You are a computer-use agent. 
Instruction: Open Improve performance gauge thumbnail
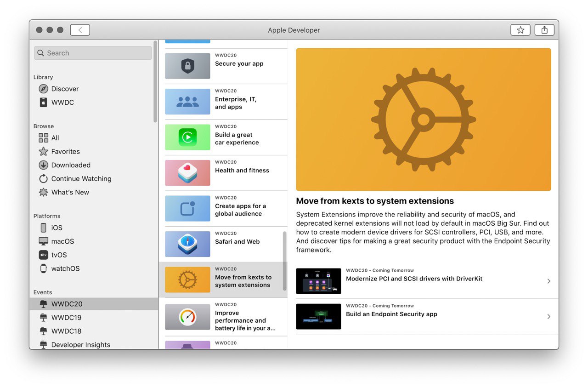pos(187,317)
